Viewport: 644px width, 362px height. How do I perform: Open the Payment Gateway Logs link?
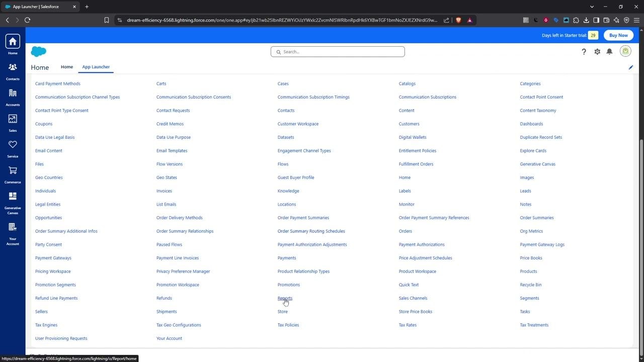tap(542, 244)
